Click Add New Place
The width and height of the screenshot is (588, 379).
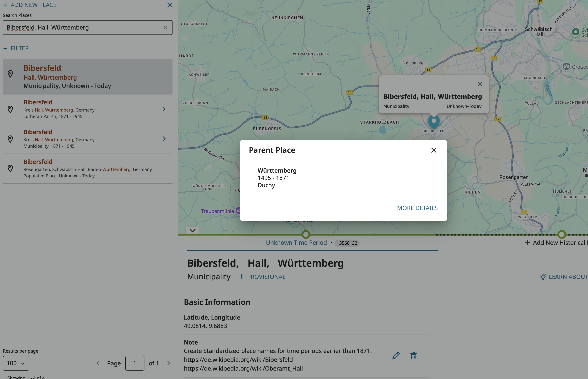point(30,5)
